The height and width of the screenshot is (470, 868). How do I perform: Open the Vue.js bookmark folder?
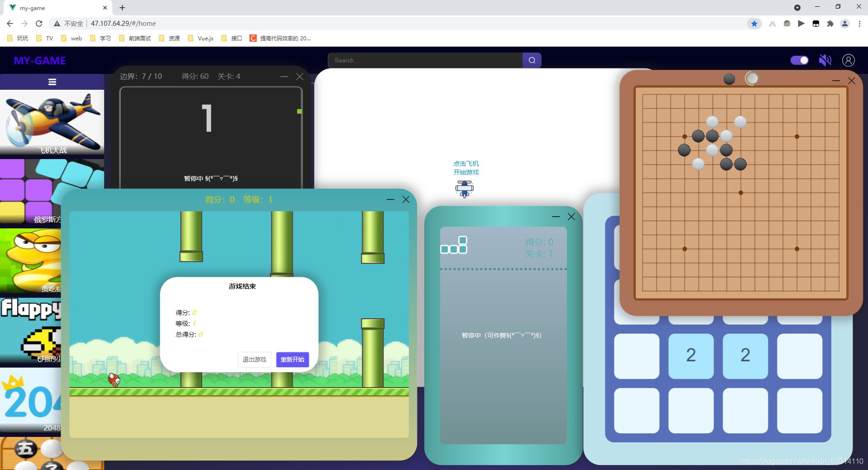(x=201, y=39)
